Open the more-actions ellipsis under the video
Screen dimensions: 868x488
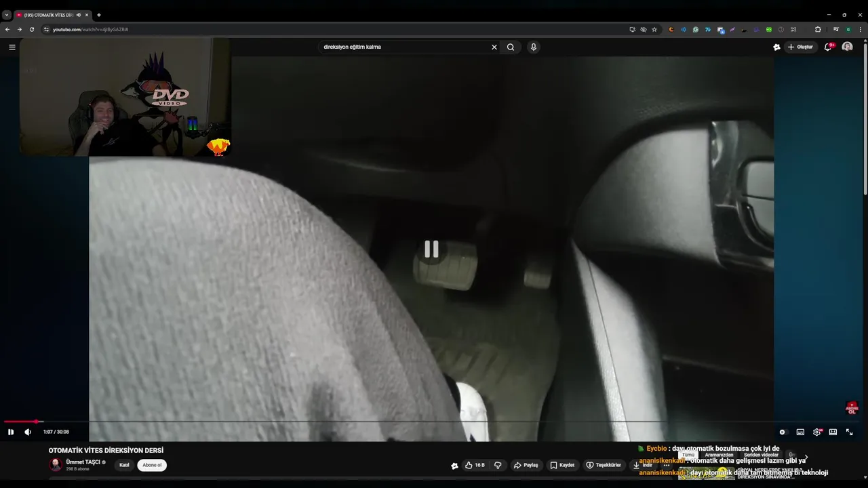667,465
